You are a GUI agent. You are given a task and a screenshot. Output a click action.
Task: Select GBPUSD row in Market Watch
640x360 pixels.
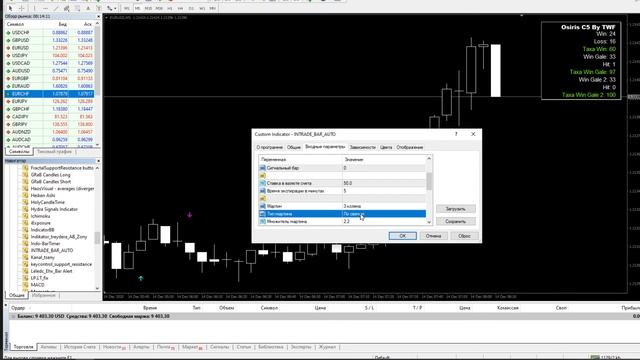[49, 40]
